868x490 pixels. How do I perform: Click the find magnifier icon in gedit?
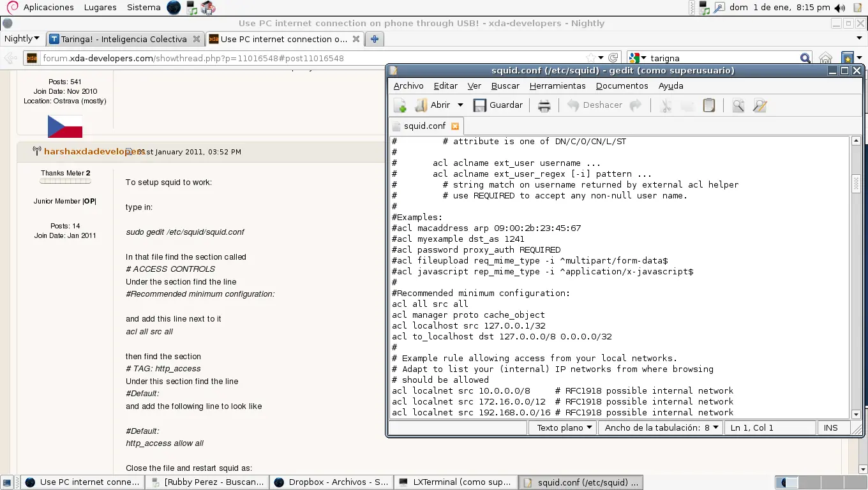click(738, 105)
